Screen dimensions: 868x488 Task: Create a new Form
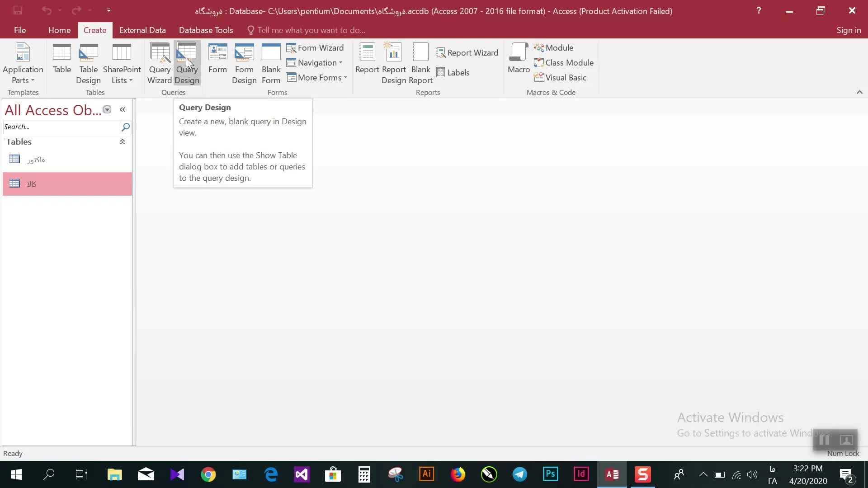coord(217,59)
